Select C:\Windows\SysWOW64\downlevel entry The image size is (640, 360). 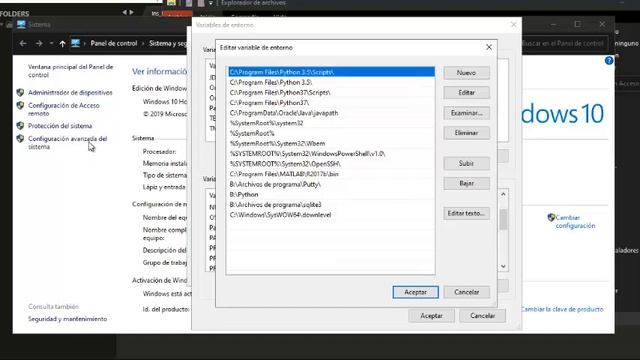pyautogui.click(x=331, y=215)
